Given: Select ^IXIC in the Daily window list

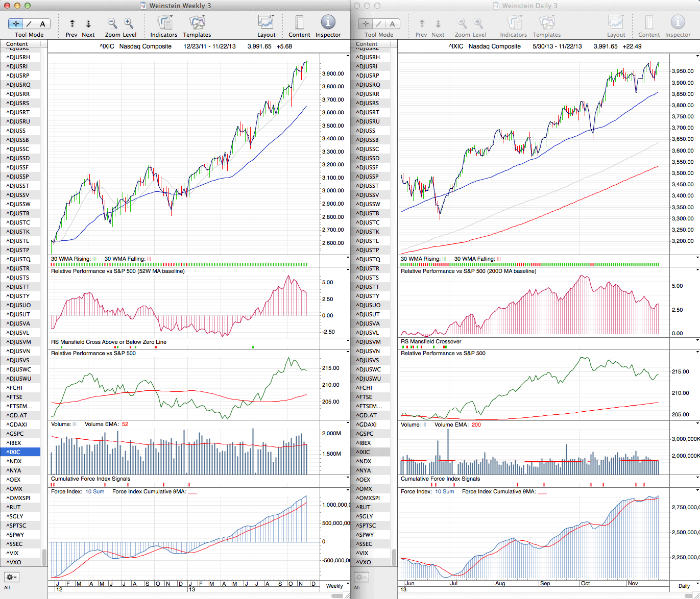Looking at the screenshot, I should pos(370,452).
